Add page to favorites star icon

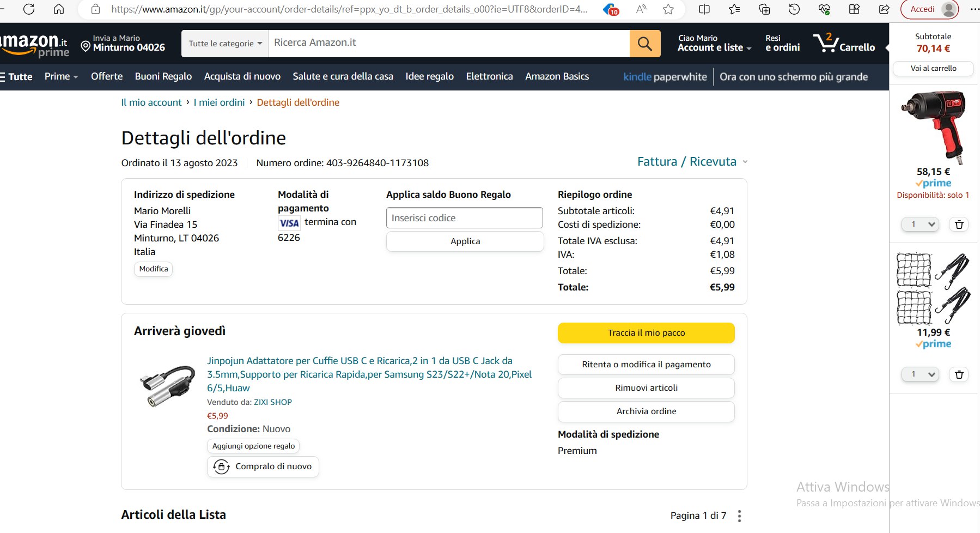tap(668, 9)
